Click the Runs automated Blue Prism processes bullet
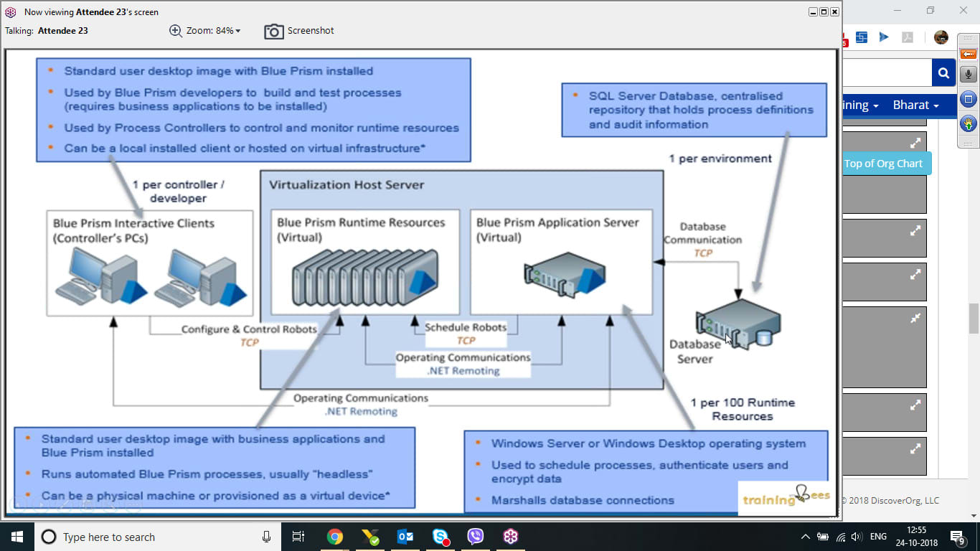This screenshot has width=980, height=551. [x=207, y=474]
